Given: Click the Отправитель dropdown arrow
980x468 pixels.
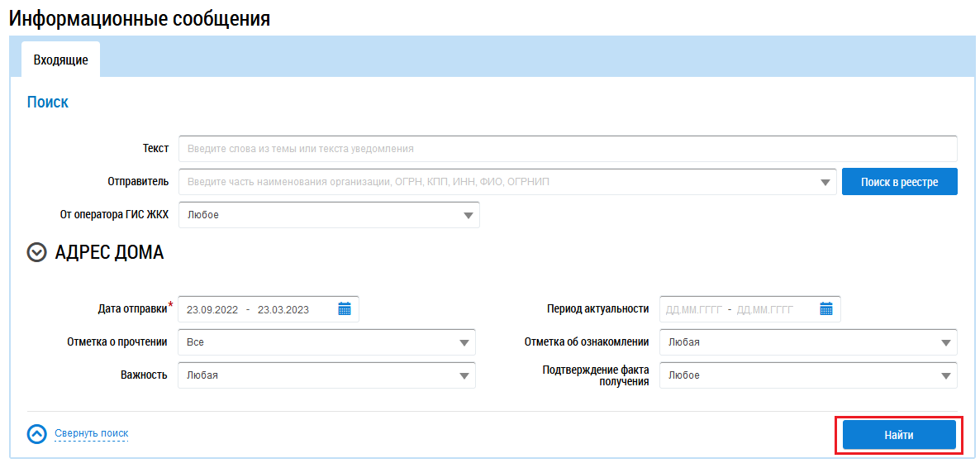Looking at the screenshot, I should tap(825, 182).
